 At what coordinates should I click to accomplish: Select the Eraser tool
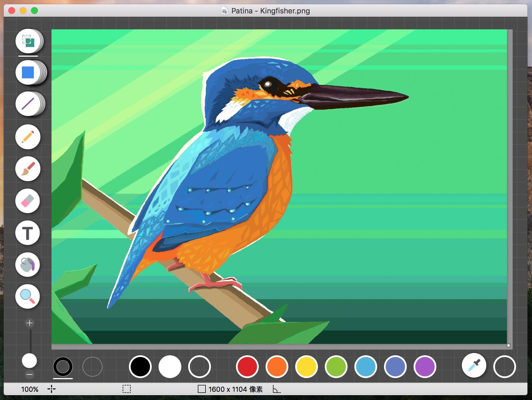[x=28, y=201]
